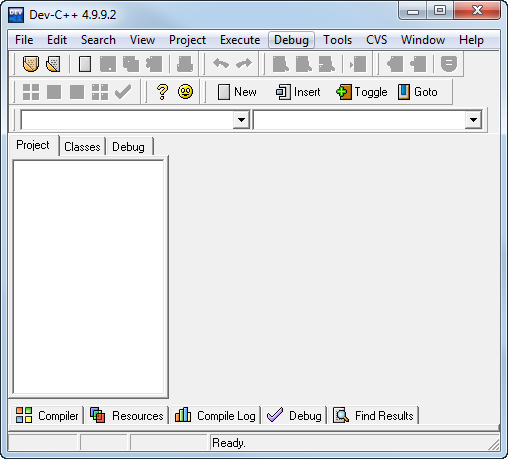The width and height of the screenshot is (508, 459).
Task: Click the Dev-C++ title bar app icon
Action: click(16, 15)
